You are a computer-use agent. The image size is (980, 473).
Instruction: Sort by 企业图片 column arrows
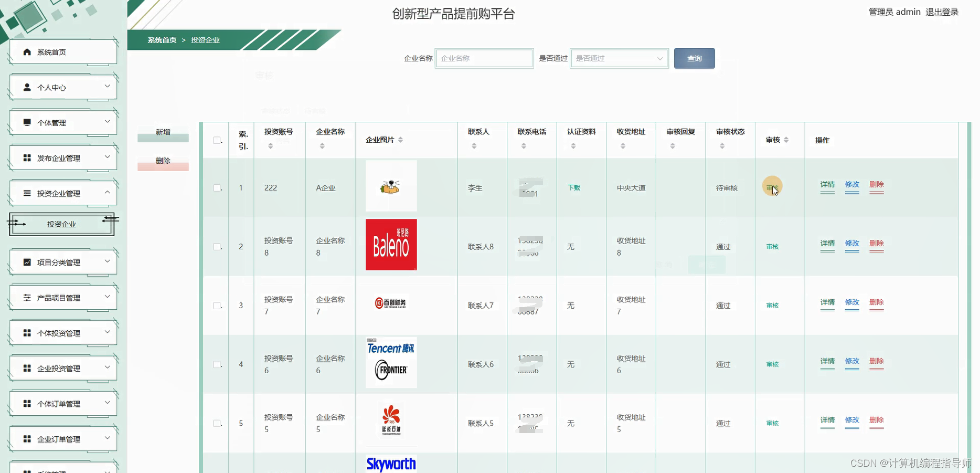coord(400,140)
